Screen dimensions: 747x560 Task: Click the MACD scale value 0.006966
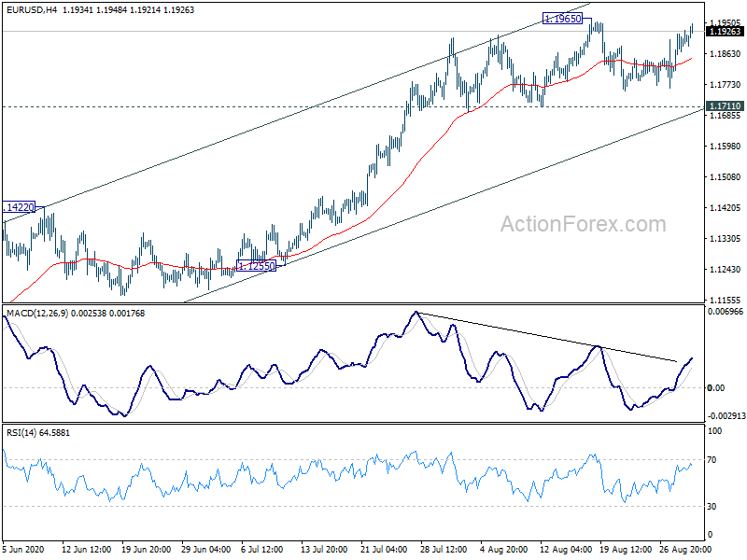726,312
